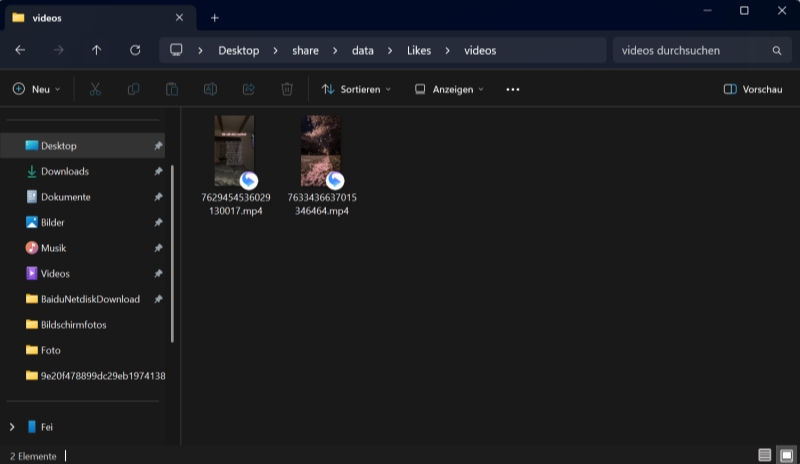Go up one folder level
The image size is (800, 464).
(x=96, y=50)
